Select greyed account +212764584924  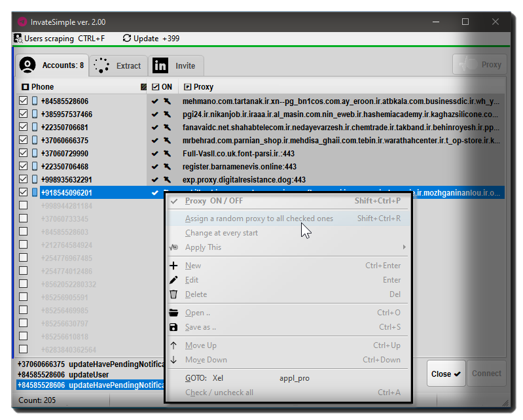click(66, 245)
